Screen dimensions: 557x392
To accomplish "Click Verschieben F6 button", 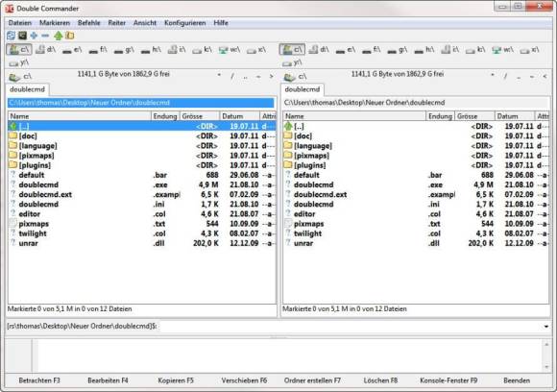I will click(x=244, y=380).
